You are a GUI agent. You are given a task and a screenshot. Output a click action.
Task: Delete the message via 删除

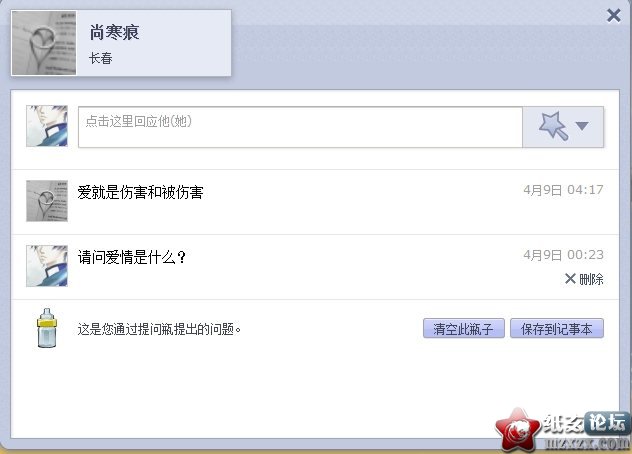click(584, 279)
